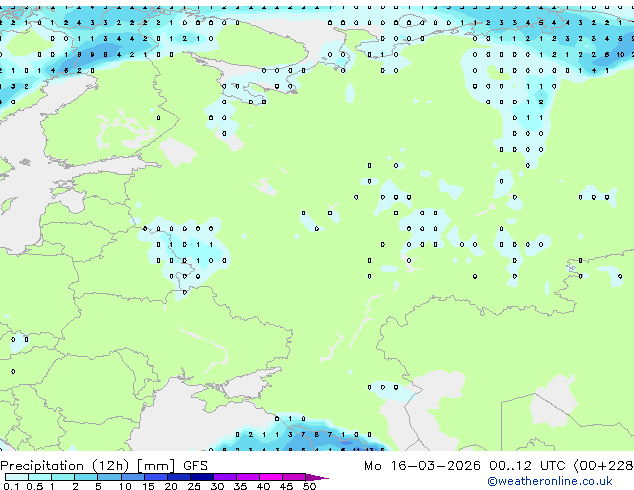
Task: Click the 25–30 mm dark navy swatch
Action: (202, 477)
